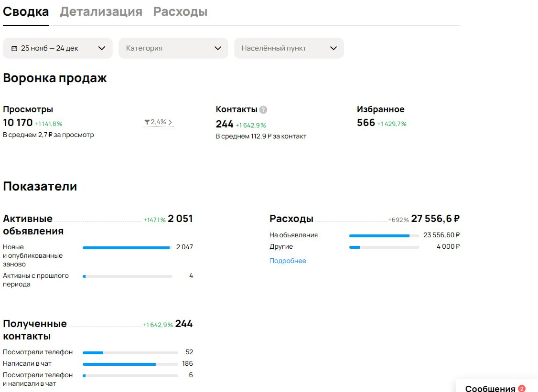Click the 186 chat contacts value
The image size is (538, 392).
coord(187,363)
